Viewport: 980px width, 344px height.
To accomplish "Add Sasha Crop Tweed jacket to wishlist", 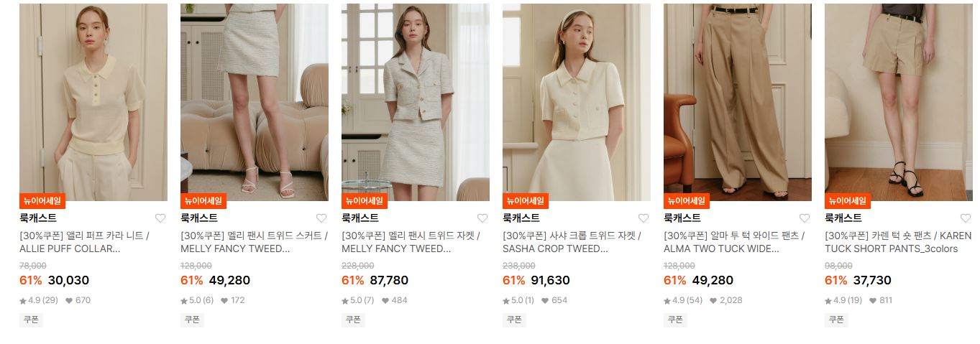I will click(644, 218).
